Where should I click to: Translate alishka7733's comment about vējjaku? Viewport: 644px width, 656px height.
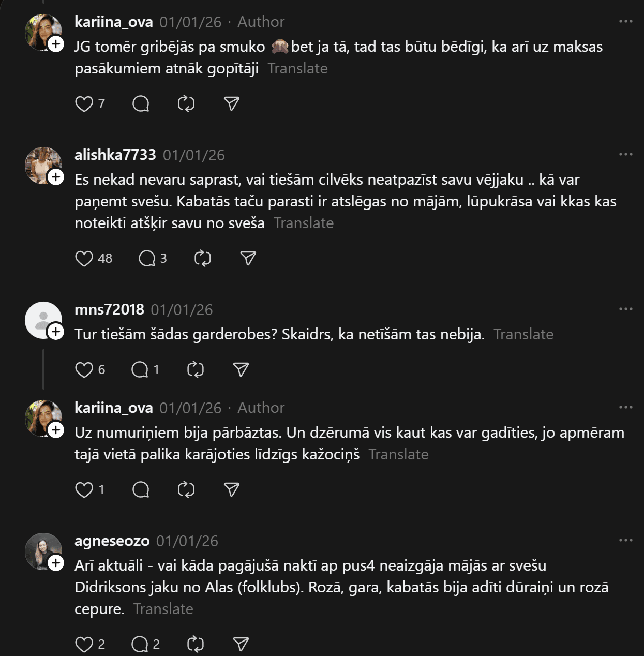pos(304,223)
